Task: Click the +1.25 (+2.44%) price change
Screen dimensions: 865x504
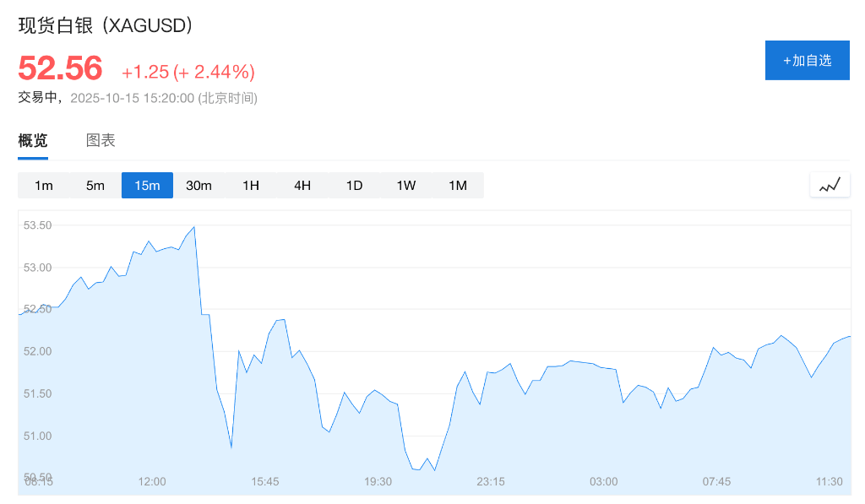Action: pos(188,72)
